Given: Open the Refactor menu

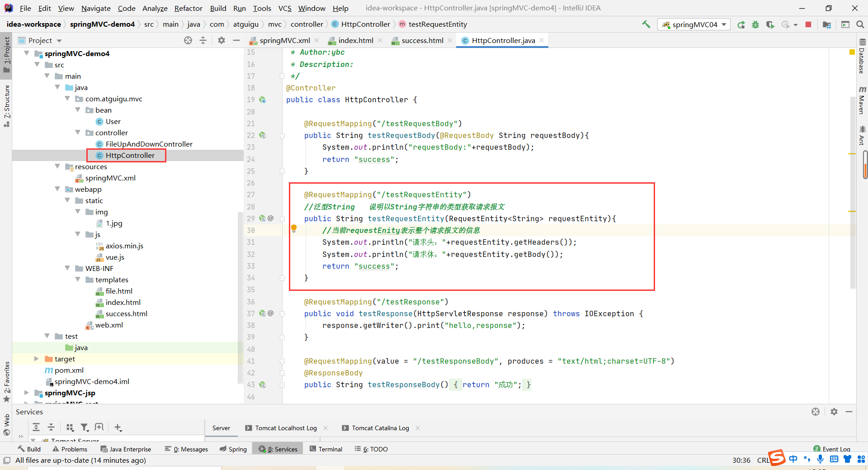Looking at the screenshot, I should click(x=188, y=8).
